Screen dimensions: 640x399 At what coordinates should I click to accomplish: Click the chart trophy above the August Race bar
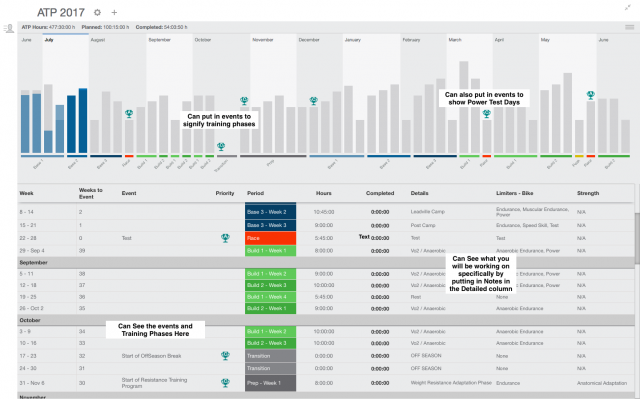click(129, 114)
